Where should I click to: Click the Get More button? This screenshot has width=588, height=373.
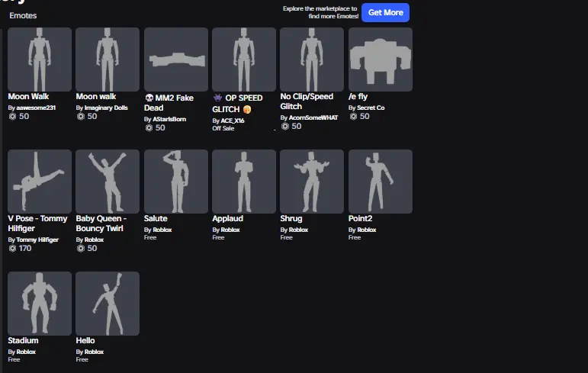point(385,12)
